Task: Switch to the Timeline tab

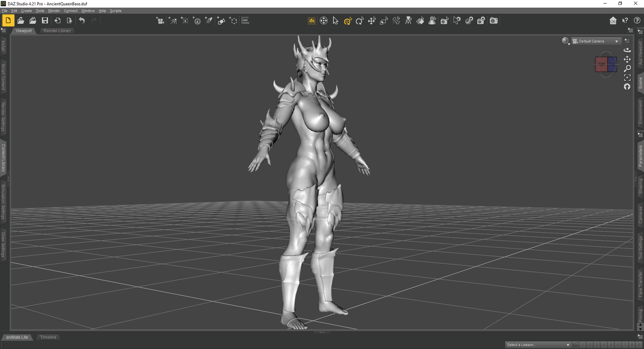Action: point(48,337)
